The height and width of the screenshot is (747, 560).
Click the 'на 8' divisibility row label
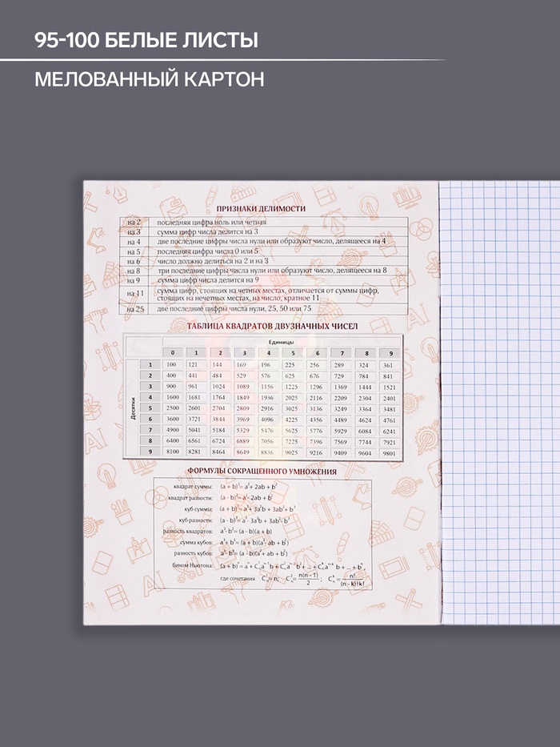tap(134, 271)
